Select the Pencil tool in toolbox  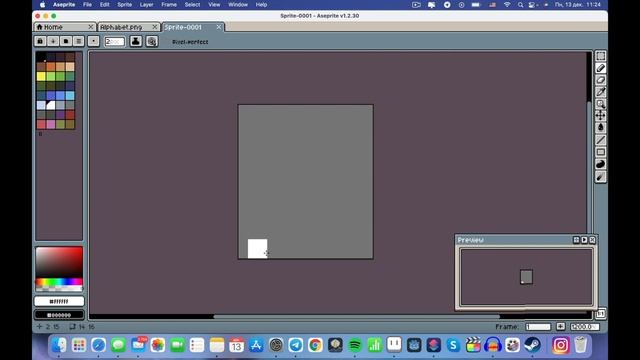click(600, 68)
